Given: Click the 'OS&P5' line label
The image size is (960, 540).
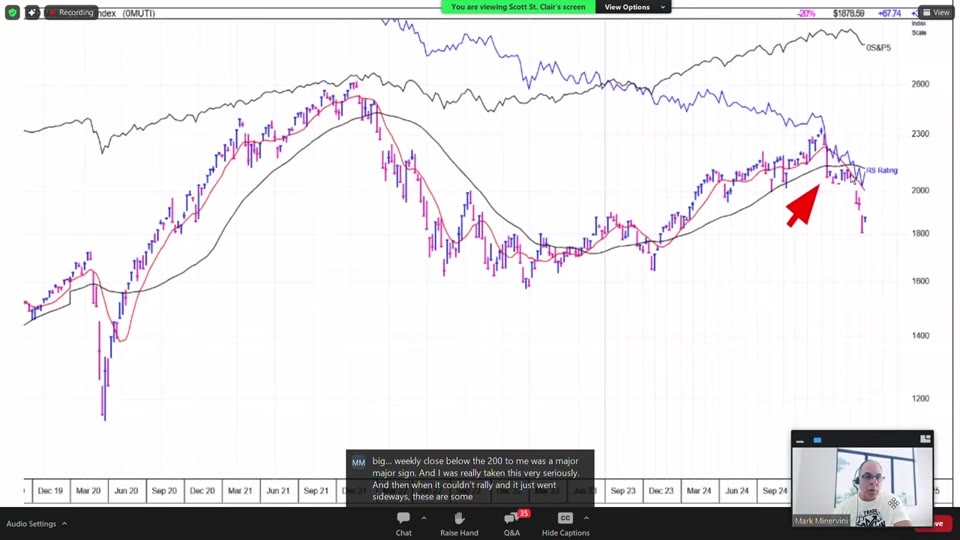Looking at the screenshot, I should click(879, 48).
